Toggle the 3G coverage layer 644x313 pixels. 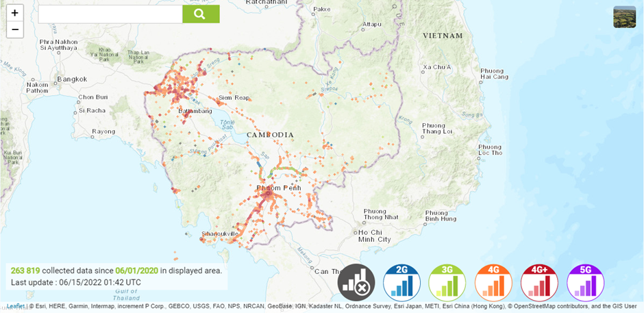point(447,283)
